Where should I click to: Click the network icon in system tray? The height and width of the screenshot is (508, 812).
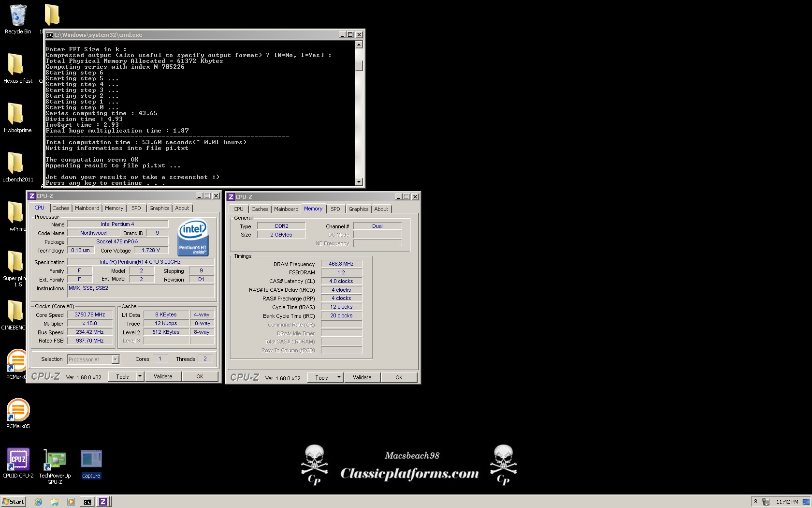coord(766,502)
